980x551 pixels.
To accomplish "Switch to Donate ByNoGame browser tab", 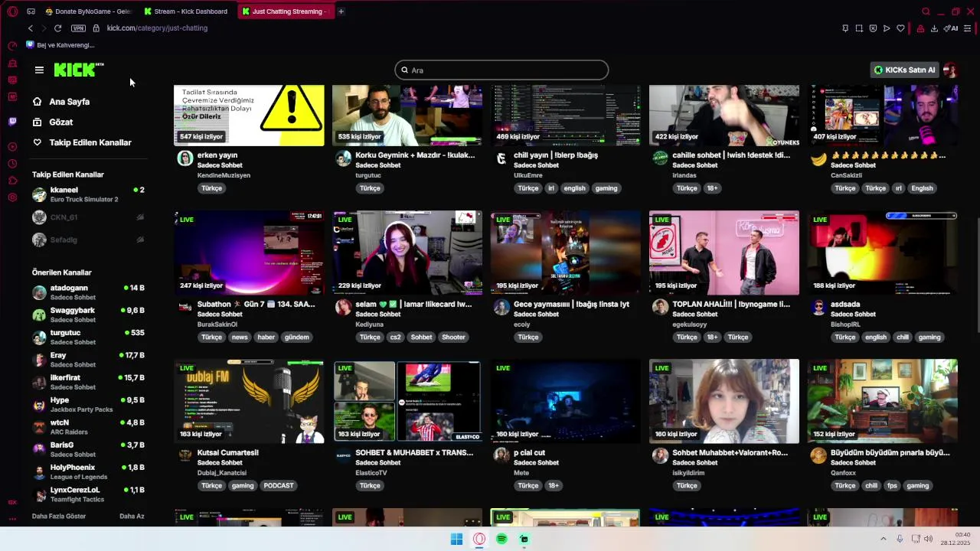I will point(88,11).
